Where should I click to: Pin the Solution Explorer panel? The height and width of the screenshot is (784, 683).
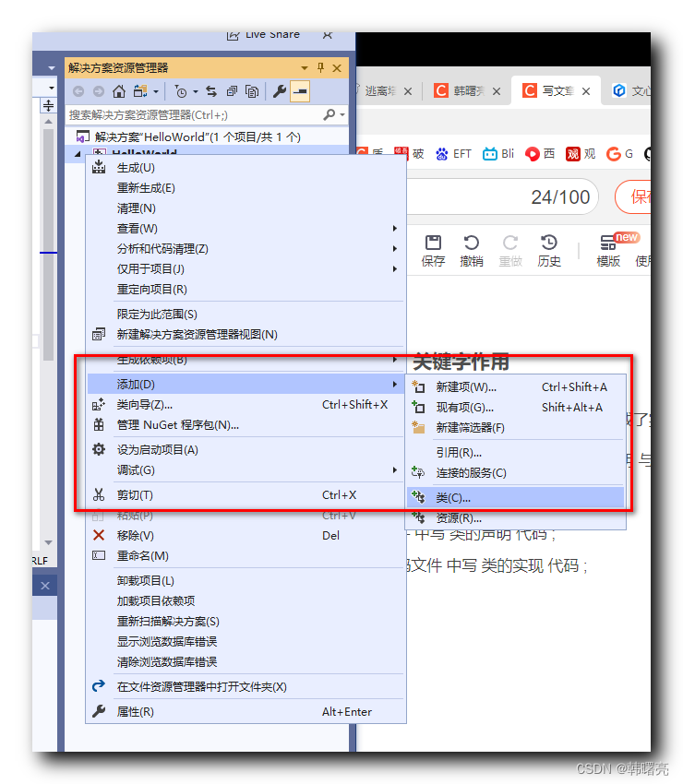[x=321, y=67]
